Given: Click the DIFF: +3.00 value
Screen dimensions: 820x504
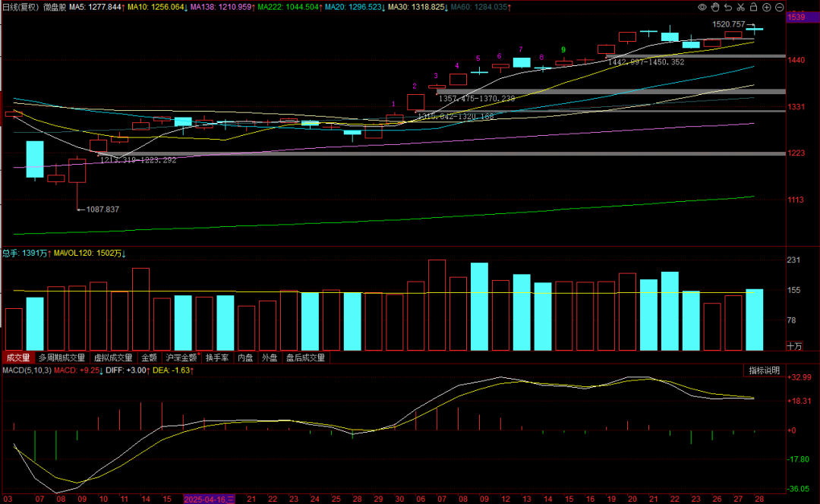Looking at the screenshot, I should point(128,370).
